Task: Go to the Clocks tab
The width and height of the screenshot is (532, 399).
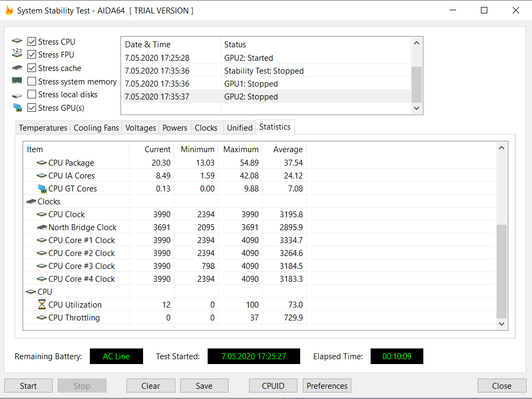Action: coord(206,128)
